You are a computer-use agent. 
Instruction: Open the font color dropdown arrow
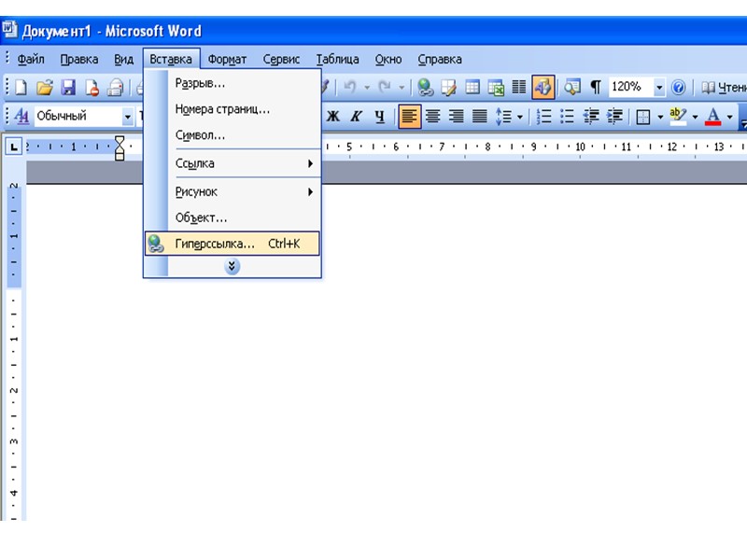tap(729, 117)
